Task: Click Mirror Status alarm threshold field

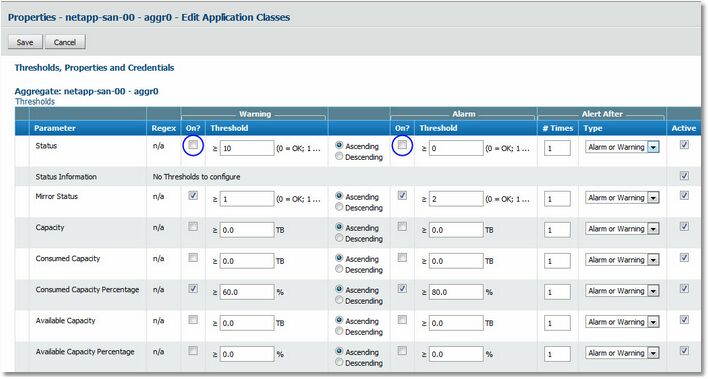Action: (x=456, y=199)
